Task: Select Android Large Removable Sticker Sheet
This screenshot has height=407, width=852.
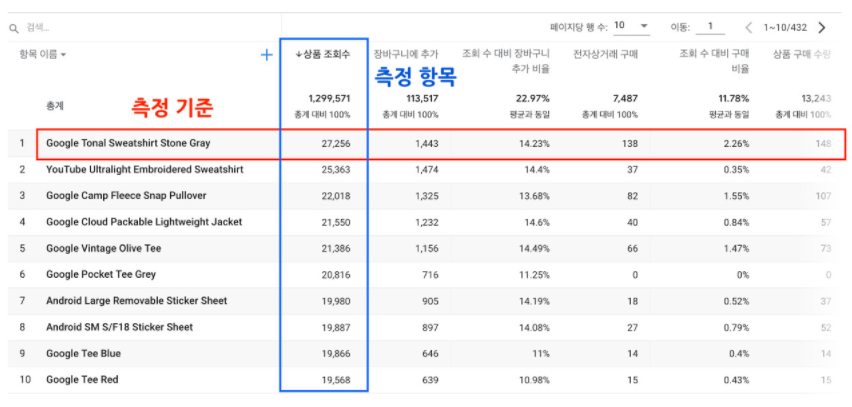Action: (x=136, y=300)
